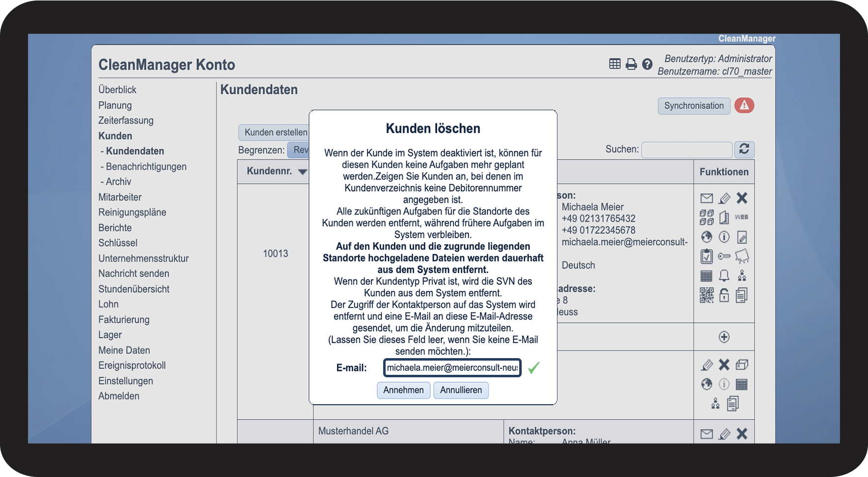
Task: Click the bell notification icon
Action: coord(724,276)
